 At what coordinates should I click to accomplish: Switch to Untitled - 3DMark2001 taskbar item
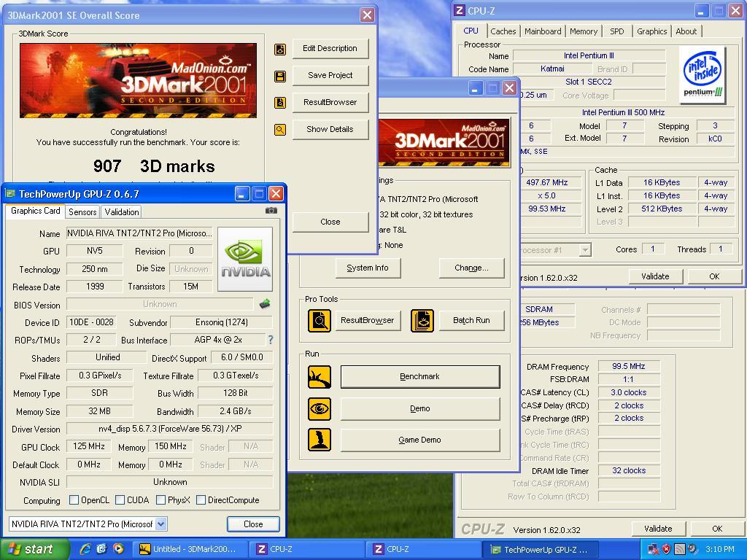click(192, 549)
